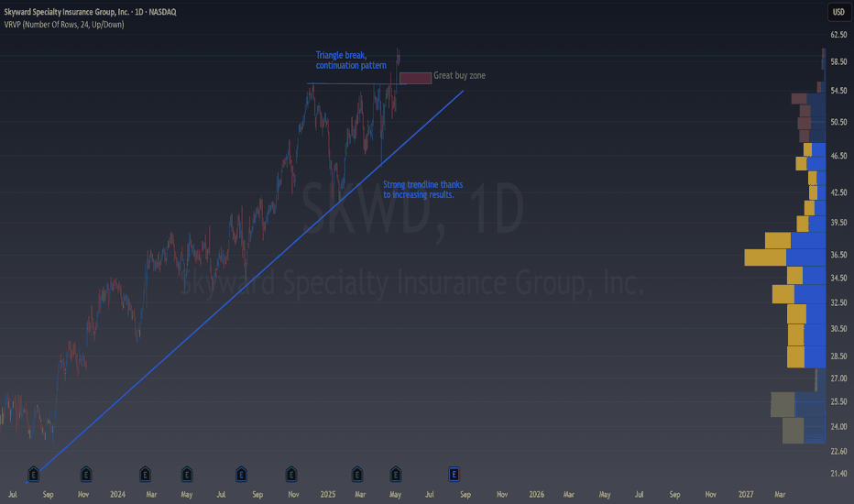Click the earnings marker at Nov 2023
854x504 pixels.
[x=85, y=474]
